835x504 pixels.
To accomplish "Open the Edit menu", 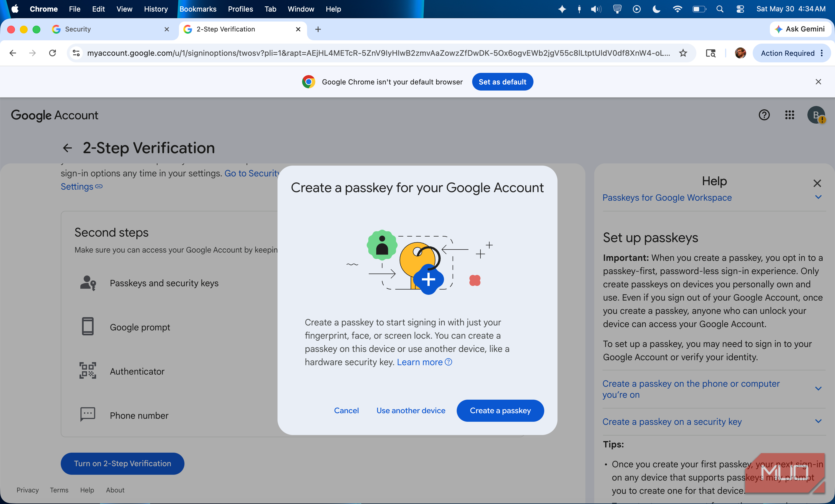I will [98, 9].
